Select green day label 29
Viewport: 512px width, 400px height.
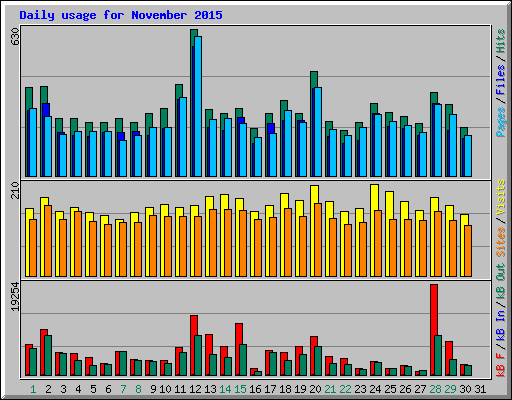[450, 389]
